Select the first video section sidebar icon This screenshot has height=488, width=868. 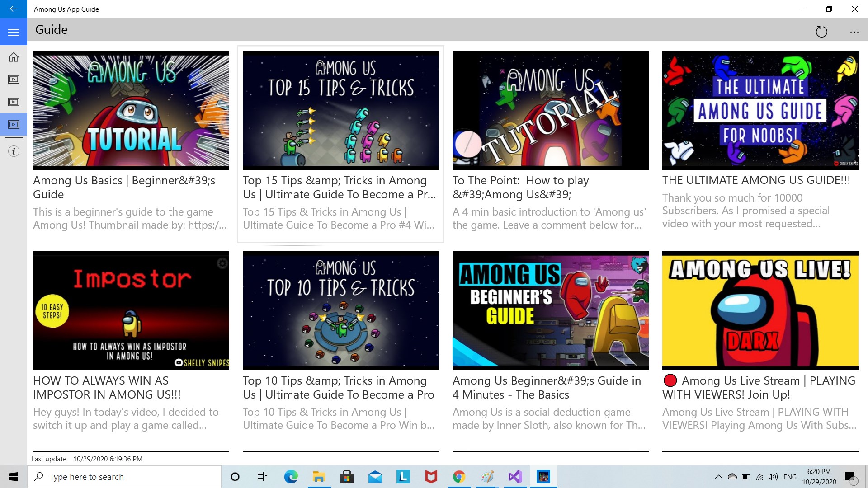pyautogui.click(x=14, y=80)
